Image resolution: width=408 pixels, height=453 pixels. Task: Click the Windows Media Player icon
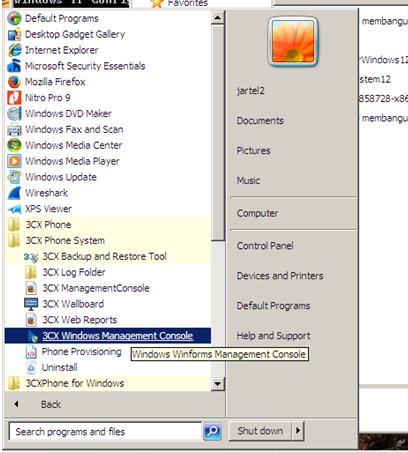(x=14, y=161)
